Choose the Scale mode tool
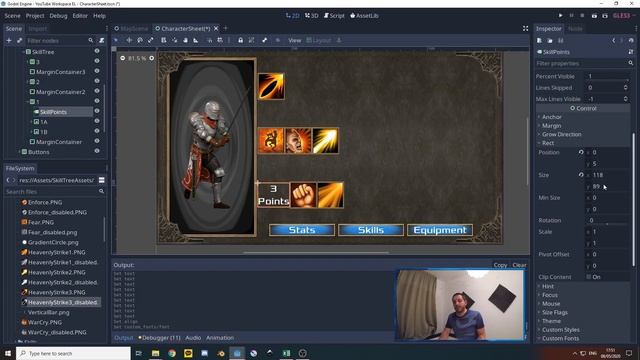This screenshot has width=640, height=360. pyautogui.click(x=151, y=40)
